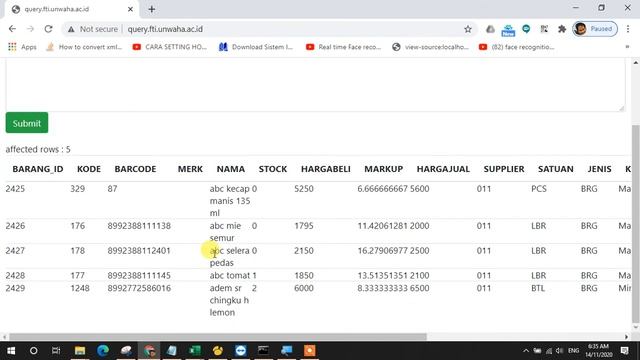Click the Not secure warning icon
Image resolution: width=640 pixels, height=360 pixels.
[71, 29]
